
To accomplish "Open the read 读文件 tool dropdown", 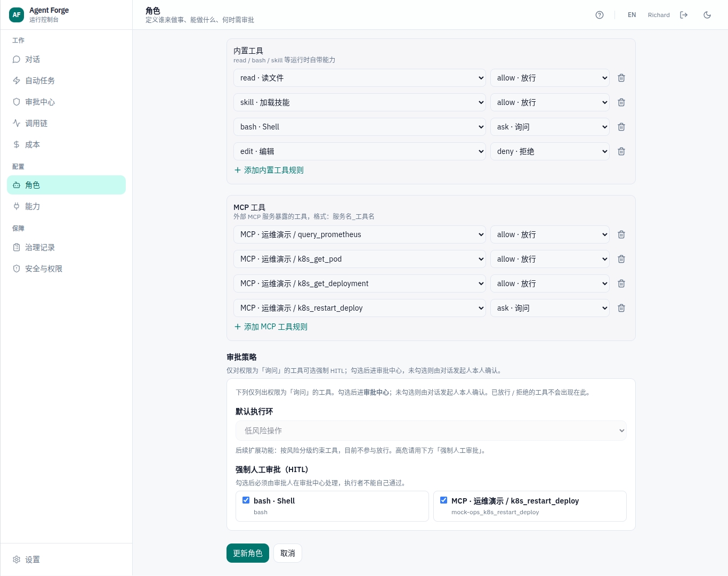I will pyautogui.click(x=360, y=78).
